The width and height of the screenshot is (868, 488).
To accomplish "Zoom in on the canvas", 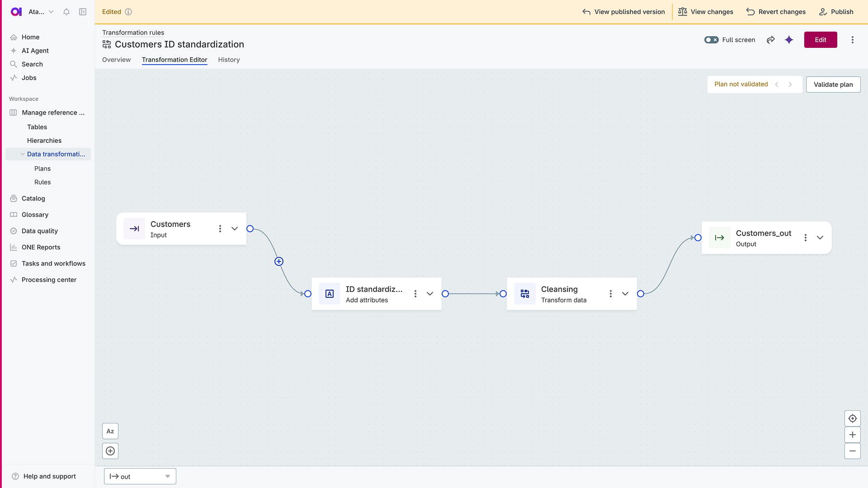I will click(852, 435).
